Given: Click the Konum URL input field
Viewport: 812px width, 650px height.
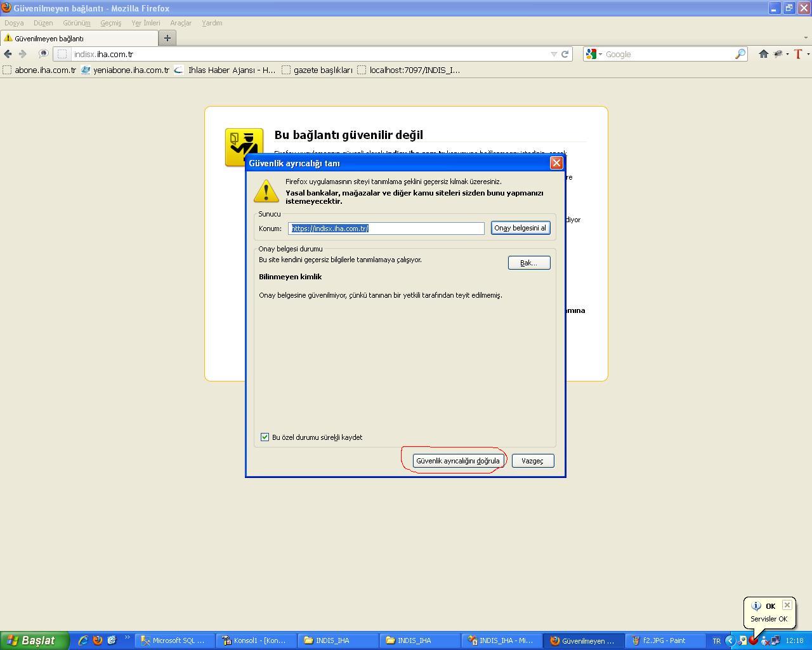Looking at the screenshot, I should pos(386,228).
